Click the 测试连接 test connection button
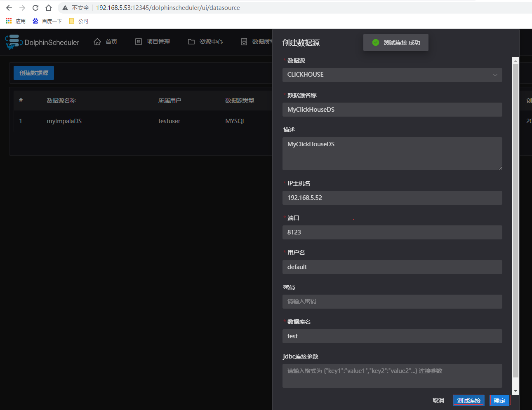Screen dimensions: 532x410 469,401
